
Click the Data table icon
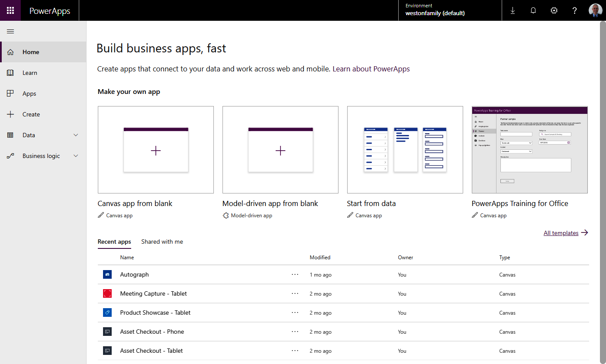pos(10,135)
